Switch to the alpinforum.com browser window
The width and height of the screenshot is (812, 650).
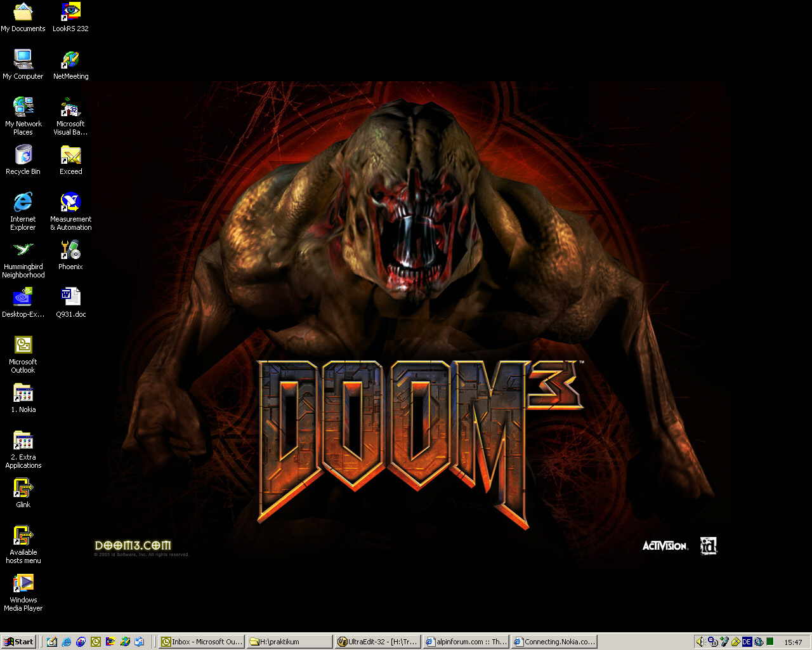466,642
